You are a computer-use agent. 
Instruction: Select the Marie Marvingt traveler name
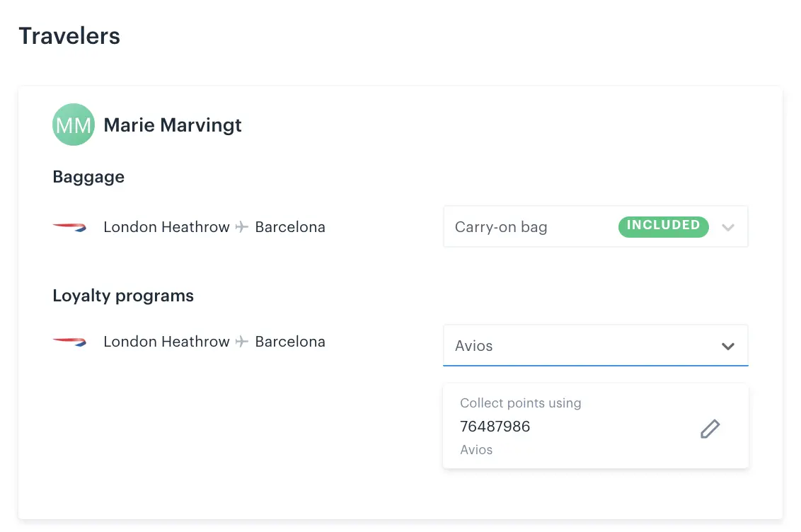click(173, 125)
